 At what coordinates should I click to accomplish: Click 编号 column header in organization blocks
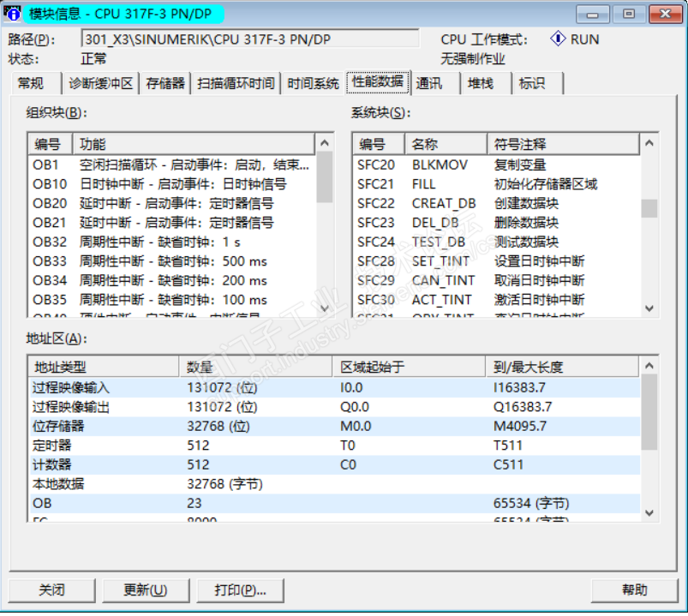pyautogui.click(x=51, y=144)
